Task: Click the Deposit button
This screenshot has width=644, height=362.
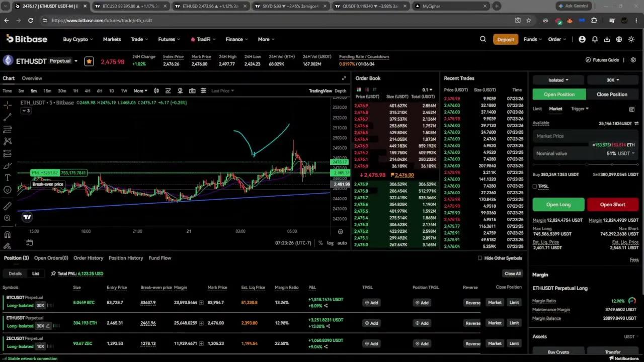Action: click(506, 40)
